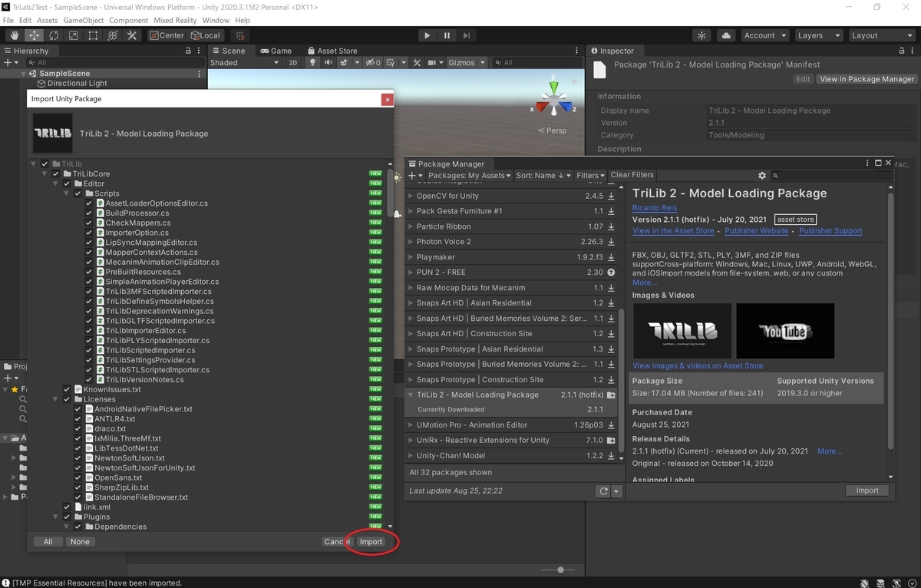Uncheck draco.txt checkbox
The height and width of the screenshot is (588, 921).
pos(78,429)
